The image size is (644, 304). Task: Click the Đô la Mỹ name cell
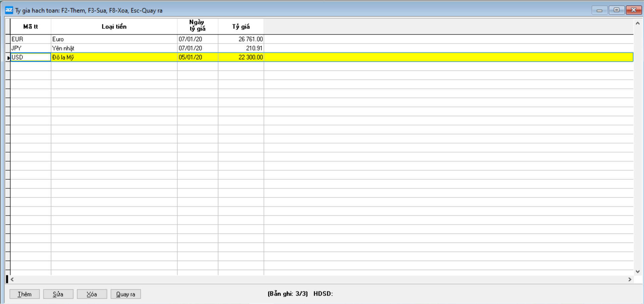114,57
